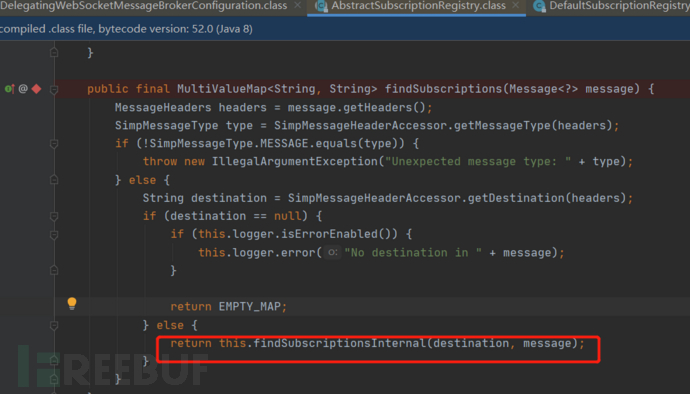Click String destination variable declaration
The image size is (690, 394).
205,198
